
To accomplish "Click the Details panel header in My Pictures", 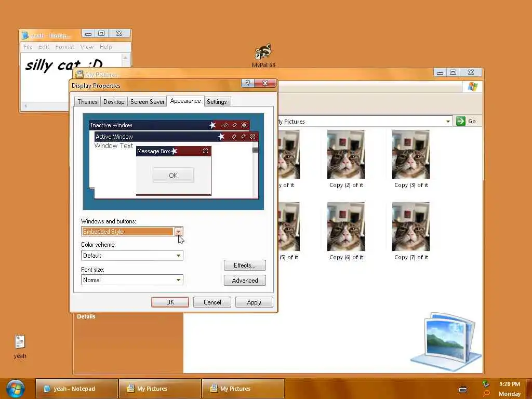I will tap(86, 316).
